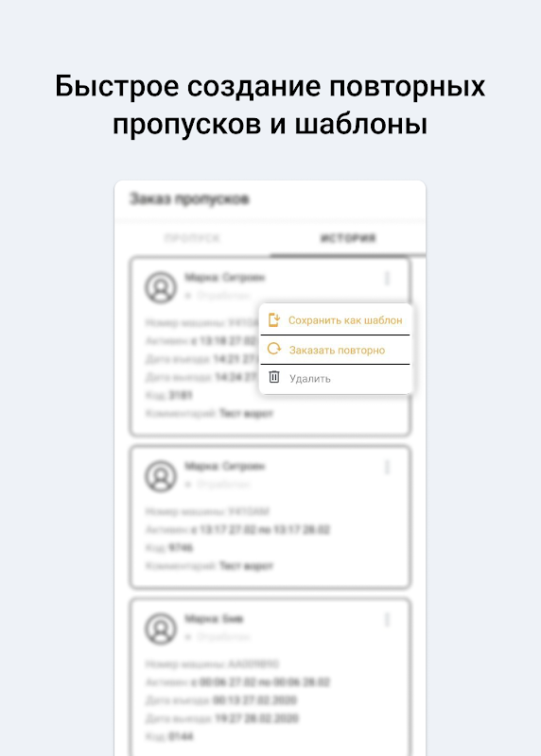541x756 pixels.
Task: Click the user avatar on the first card
Action: click(161, 287)
